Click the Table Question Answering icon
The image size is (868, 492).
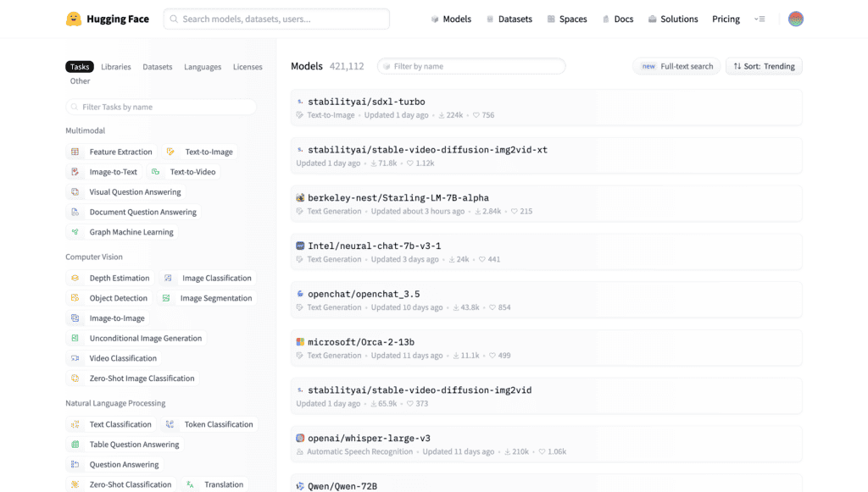point(75,445)
